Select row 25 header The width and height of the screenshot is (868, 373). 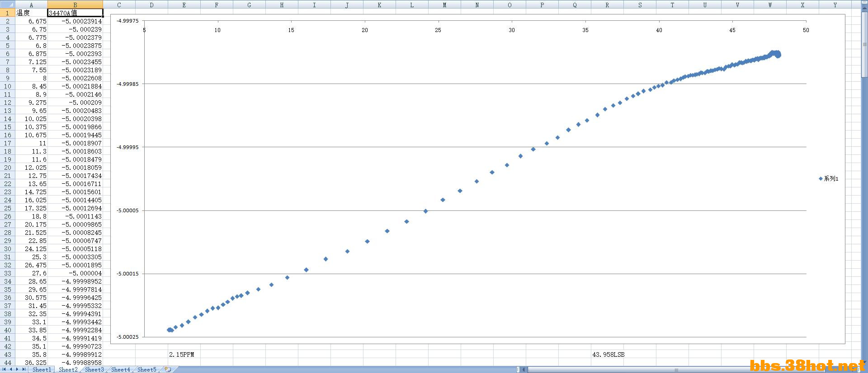[x=7, y=208]
